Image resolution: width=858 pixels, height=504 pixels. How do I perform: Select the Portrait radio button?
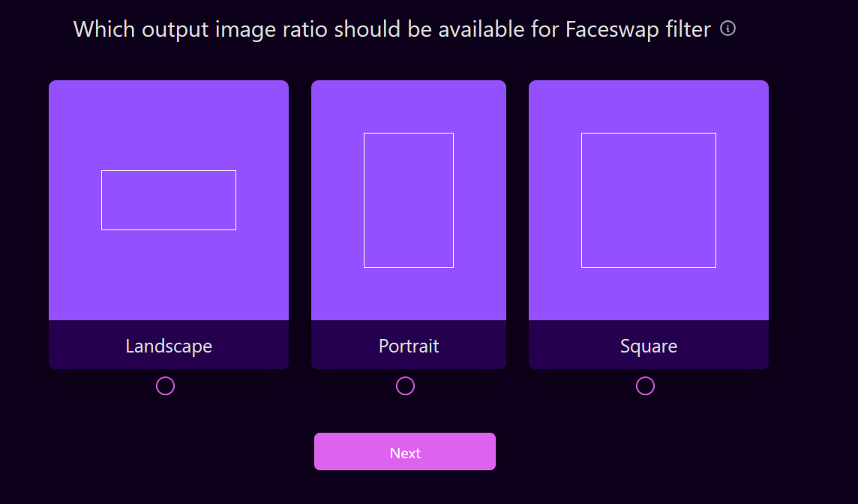tap(405, 385)
